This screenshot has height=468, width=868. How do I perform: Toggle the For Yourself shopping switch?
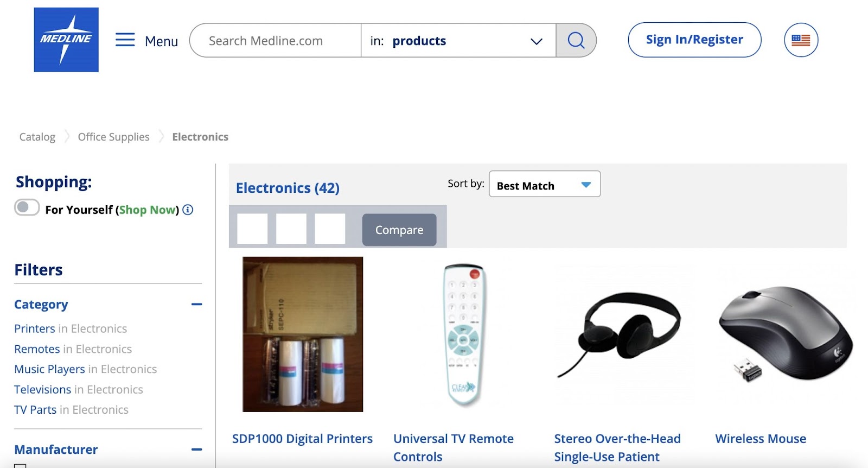[27, 208]
